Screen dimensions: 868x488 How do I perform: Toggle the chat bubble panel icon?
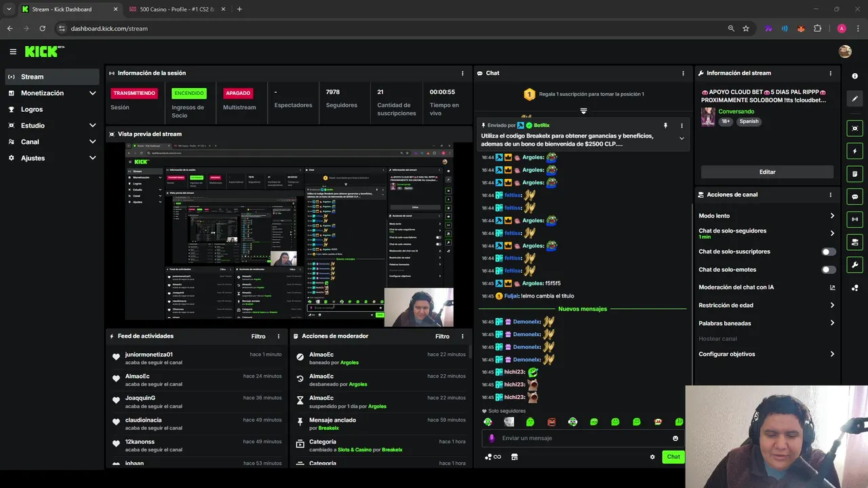pos(854,197)
